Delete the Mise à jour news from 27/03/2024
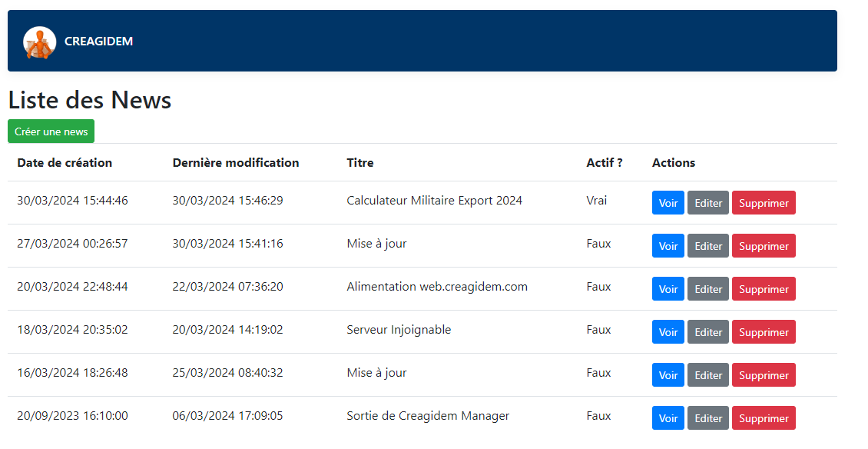This screenshot has width=868, height=449. click(x=763, y=246)
